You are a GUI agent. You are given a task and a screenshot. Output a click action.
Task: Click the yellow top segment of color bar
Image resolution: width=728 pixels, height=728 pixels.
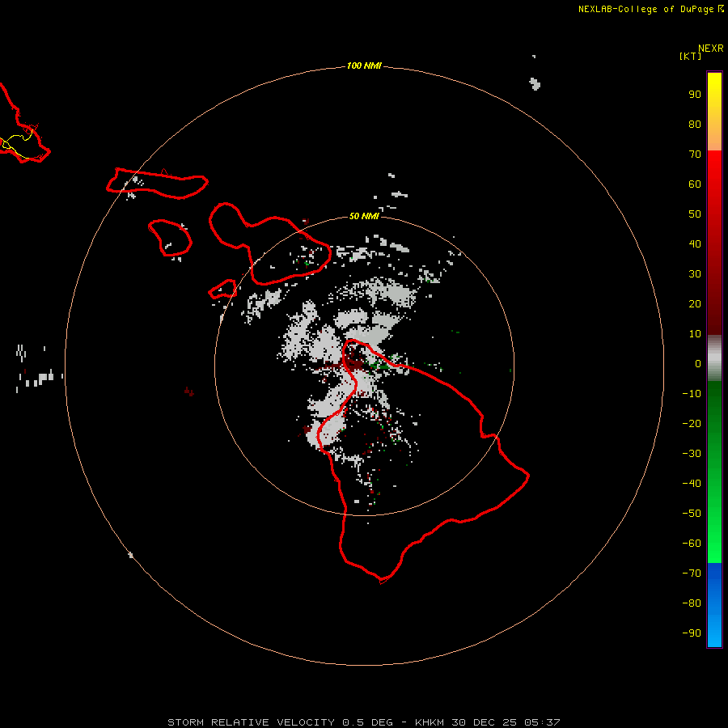tap(714, 112)
